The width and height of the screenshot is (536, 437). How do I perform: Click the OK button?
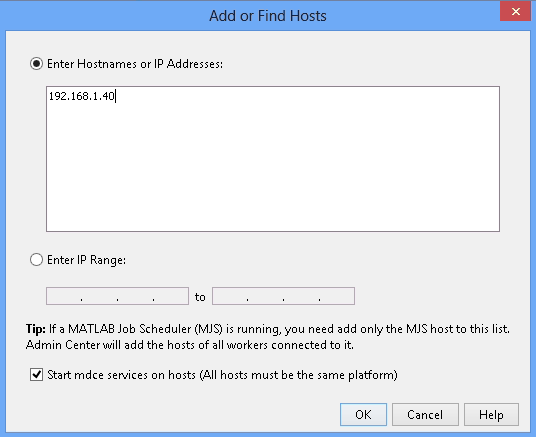click(x=363, y=414)
